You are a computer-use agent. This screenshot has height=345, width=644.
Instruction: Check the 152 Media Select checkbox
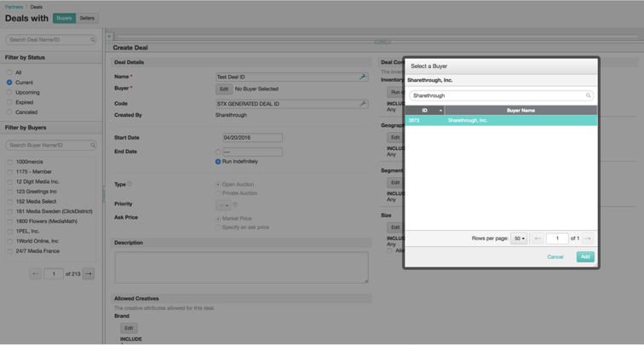pos(10,202)
